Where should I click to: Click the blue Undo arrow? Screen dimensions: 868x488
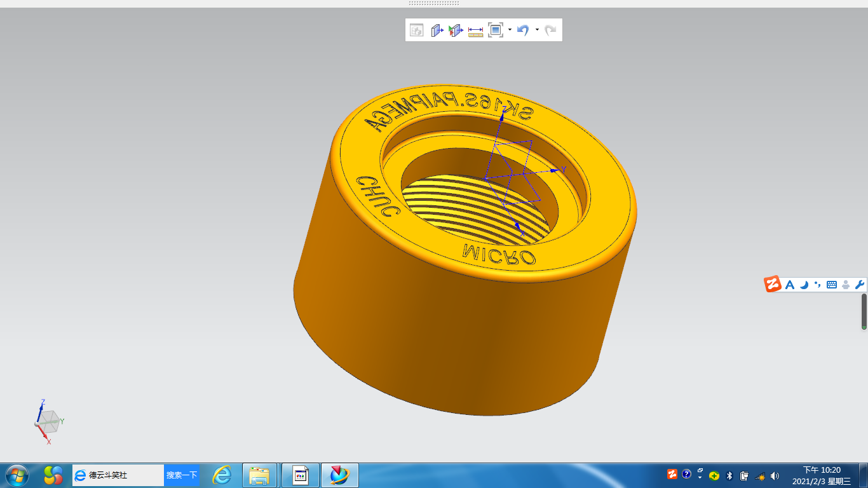[523, 30]
